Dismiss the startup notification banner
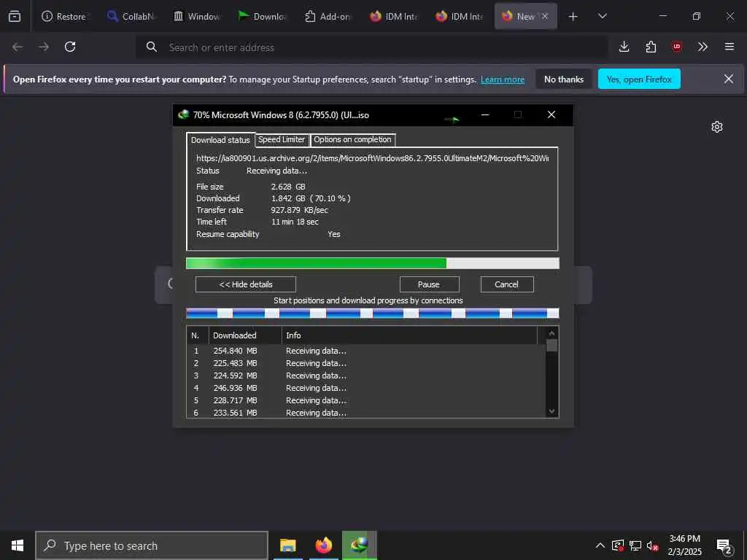 tap(729, 79)
